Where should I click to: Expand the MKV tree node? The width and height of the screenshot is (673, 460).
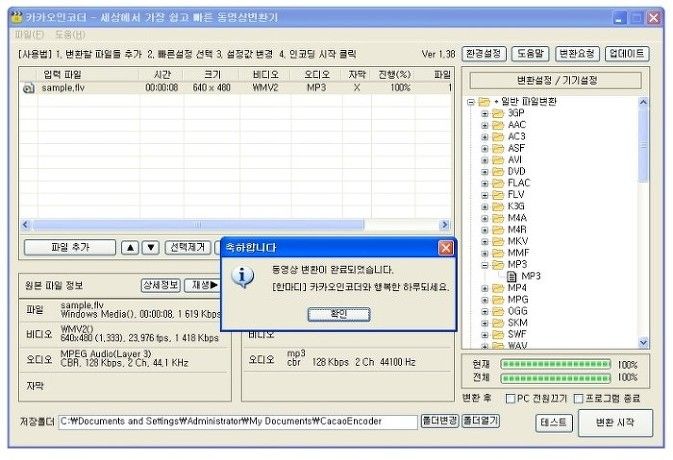tap(485, 242)
